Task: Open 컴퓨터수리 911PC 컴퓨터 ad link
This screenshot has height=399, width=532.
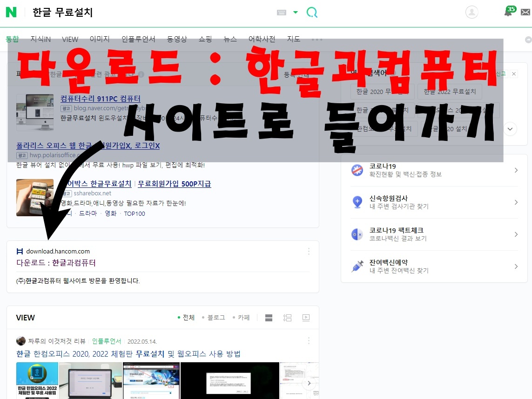Action: [101, 99]
